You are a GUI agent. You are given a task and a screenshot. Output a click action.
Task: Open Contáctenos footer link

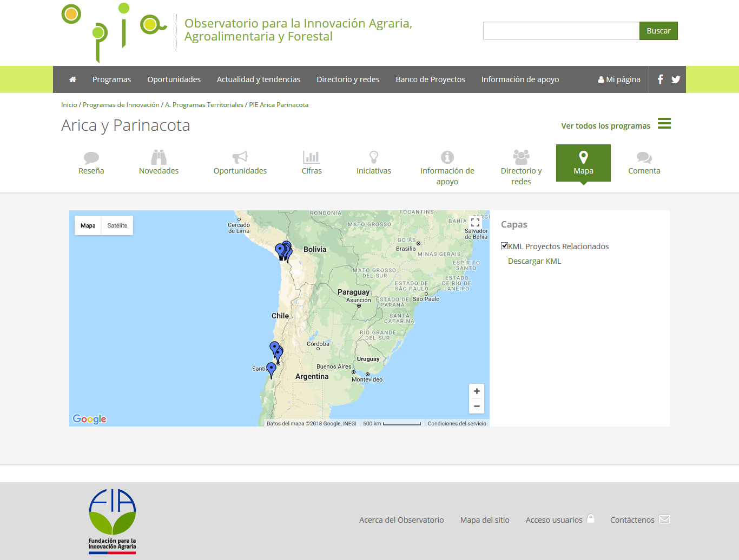(x=632, y=520)
